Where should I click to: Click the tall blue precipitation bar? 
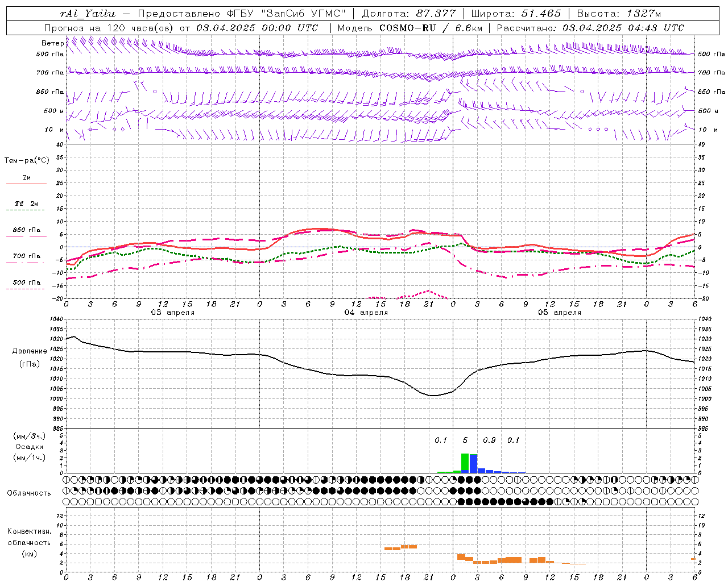(473, 463)
